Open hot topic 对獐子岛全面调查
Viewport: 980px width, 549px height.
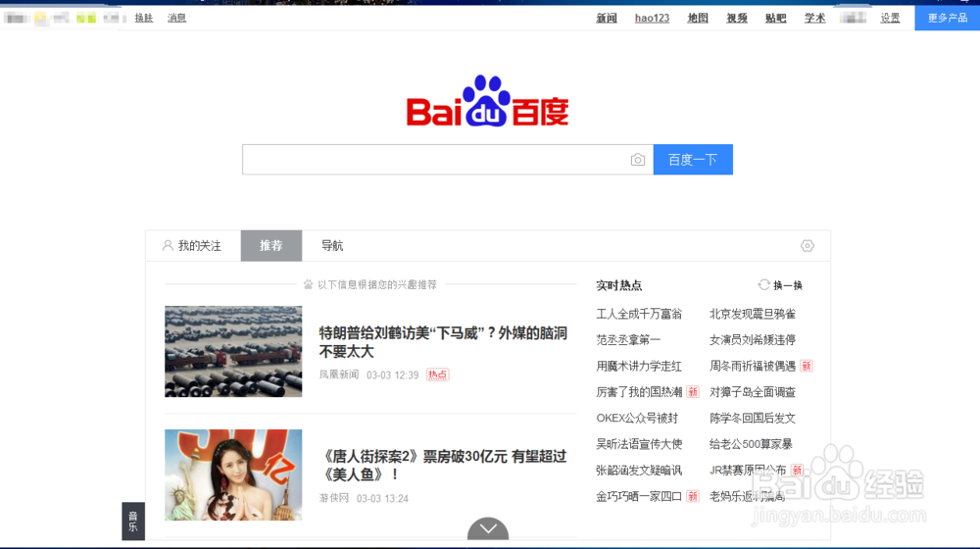(x=753, y=392)
